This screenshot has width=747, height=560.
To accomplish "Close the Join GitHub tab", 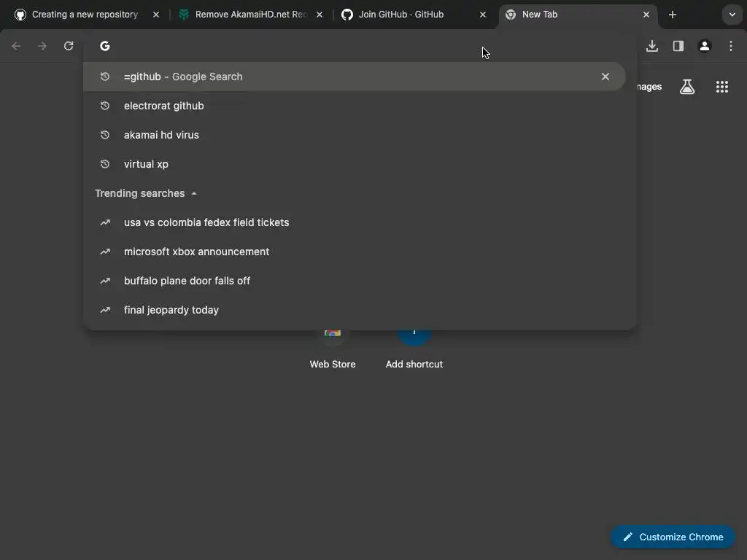I will pyautogui.click(x=483, y=15).
